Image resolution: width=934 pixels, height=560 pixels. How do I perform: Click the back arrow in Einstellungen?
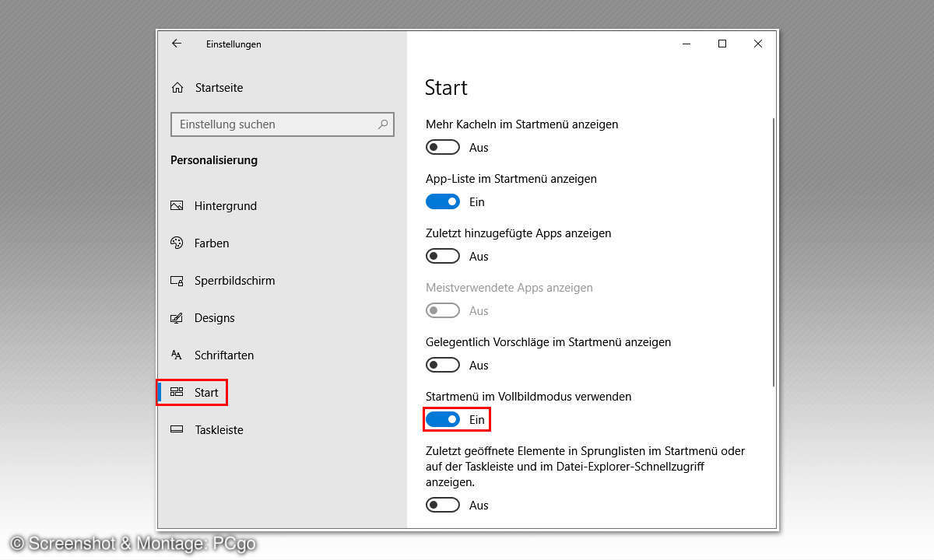tap(177, 44)
